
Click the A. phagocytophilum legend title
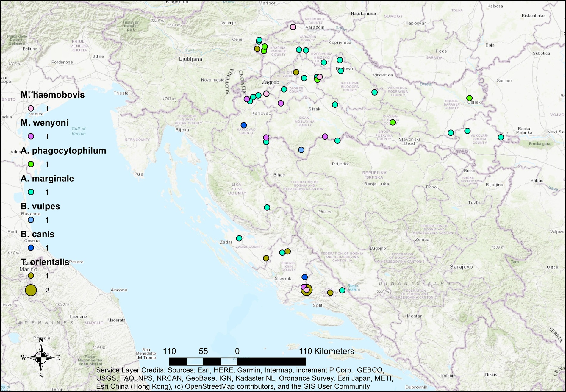[63, 151]
